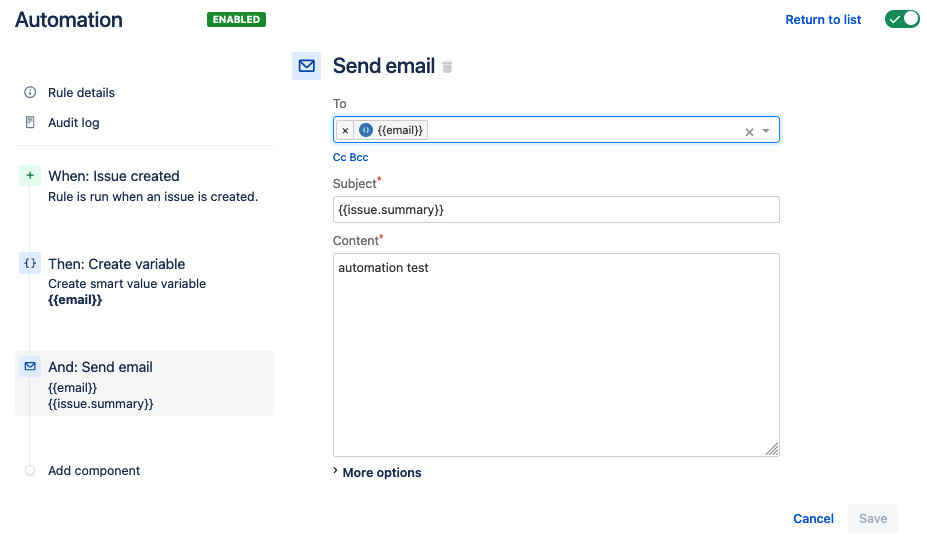Click the Send email heading text
The image size is (927, 537).
[x=384, y=66]
